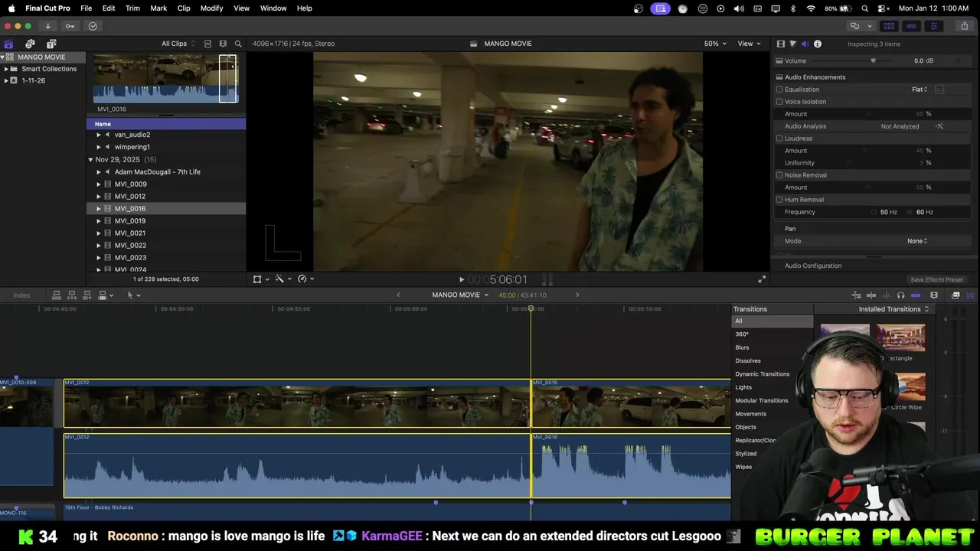Viewport: 980px width, 551px height.
Task: Click the viewer Play button
Action: click(x=461, y=280)
